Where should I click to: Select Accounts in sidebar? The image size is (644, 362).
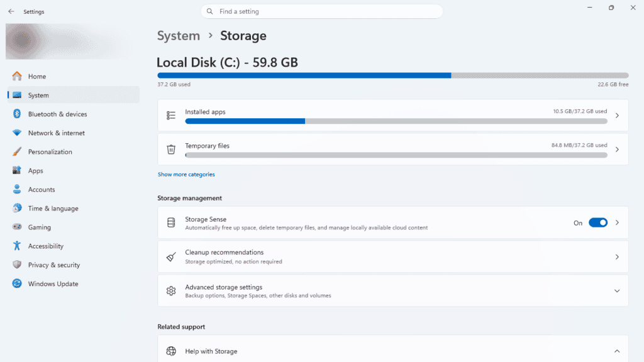point(74,190)
